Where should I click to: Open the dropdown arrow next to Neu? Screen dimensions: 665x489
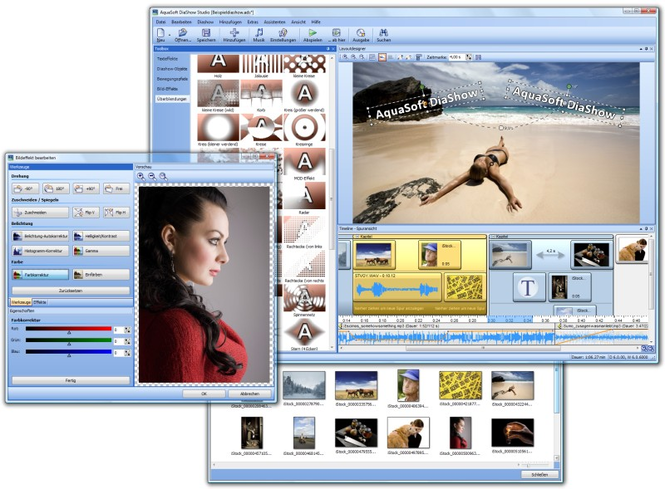point(169,35)
